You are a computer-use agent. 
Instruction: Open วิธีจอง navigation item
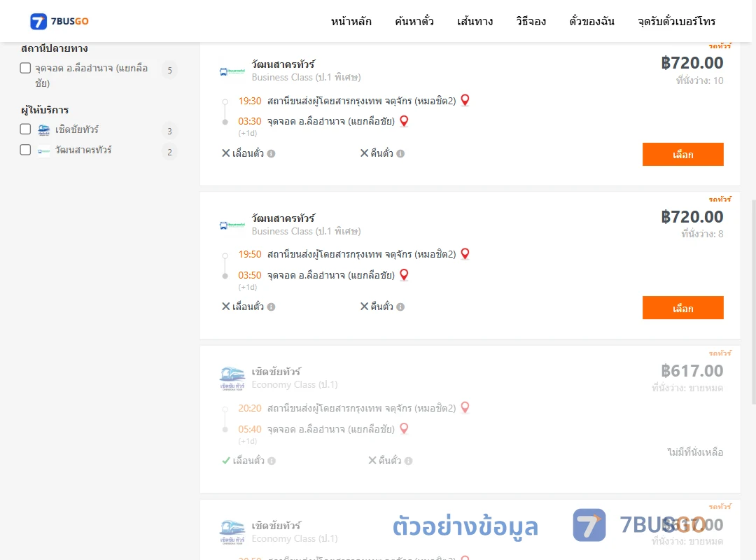(531, 21)
